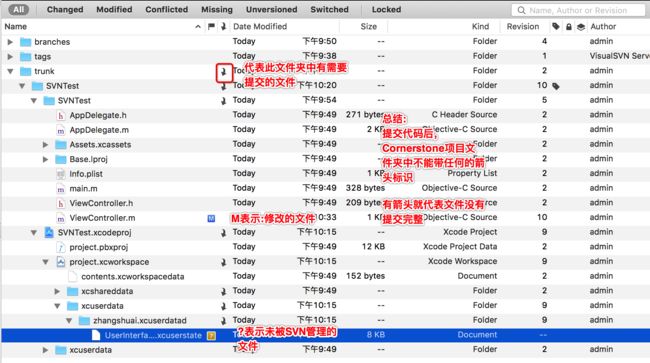This screenshot has height=363, width=650.
Task: Click the tag icon in SVNTest revision 10 row
Action: (x=556, y=86)
